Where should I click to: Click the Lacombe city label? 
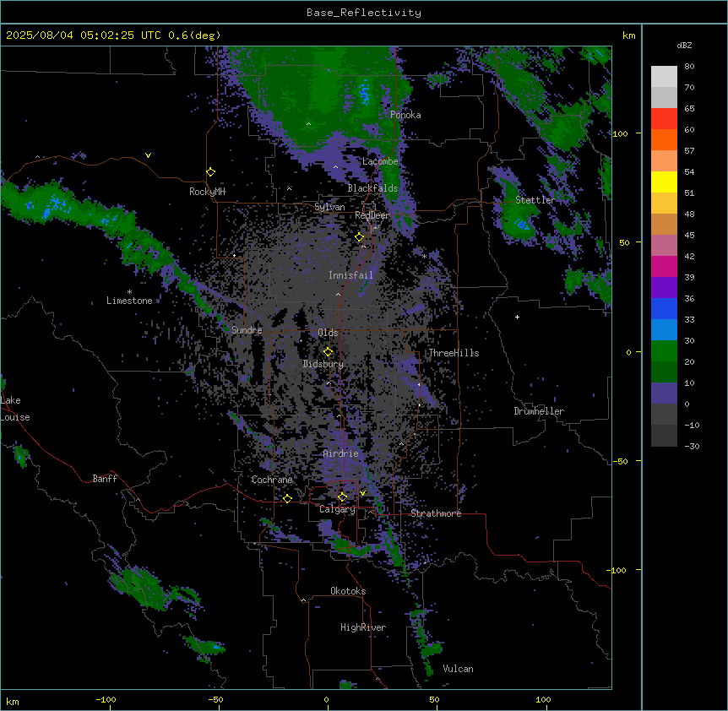380,161
